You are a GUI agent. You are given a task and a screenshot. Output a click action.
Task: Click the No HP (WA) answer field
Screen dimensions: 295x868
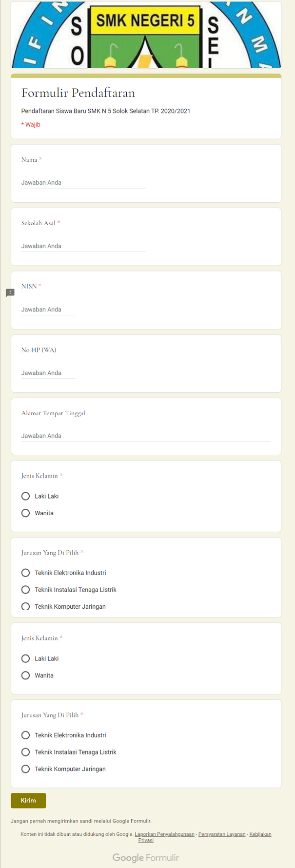[48, 373]
